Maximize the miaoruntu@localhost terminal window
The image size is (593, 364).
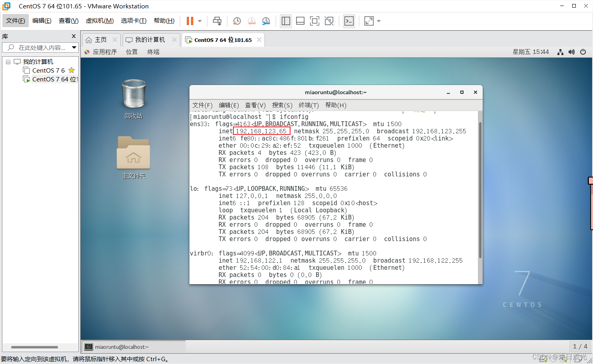[462, 92]
